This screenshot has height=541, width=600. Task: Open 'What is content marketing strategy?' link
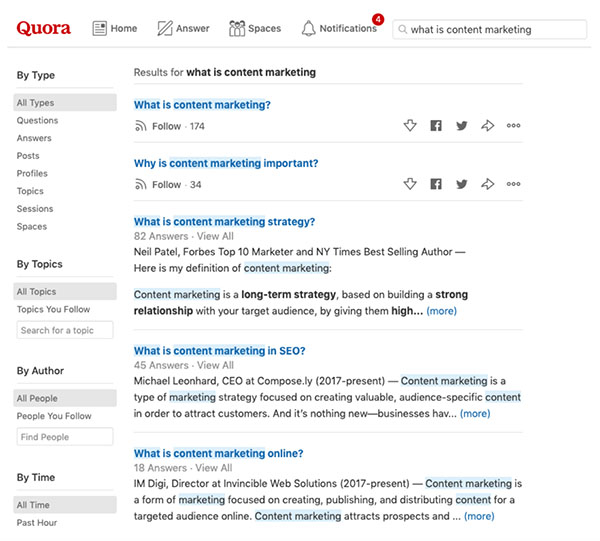point(224,222)
